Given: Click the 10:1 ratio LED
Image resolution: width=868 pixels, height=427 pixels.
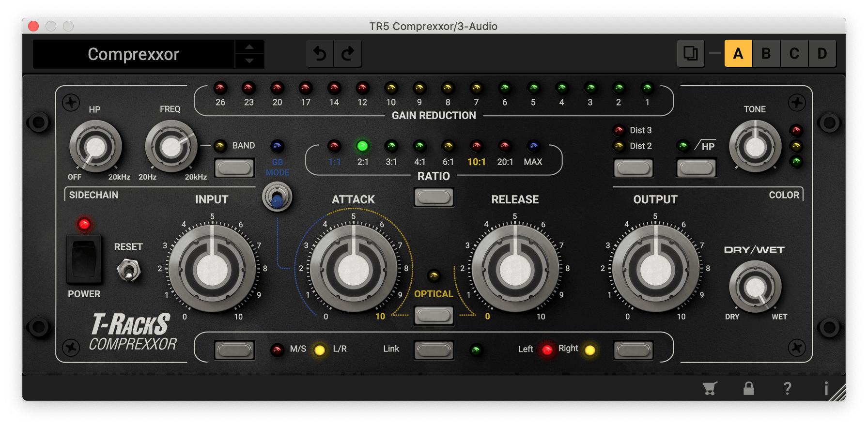Looking at the screenshot, I should click(477, 146).
